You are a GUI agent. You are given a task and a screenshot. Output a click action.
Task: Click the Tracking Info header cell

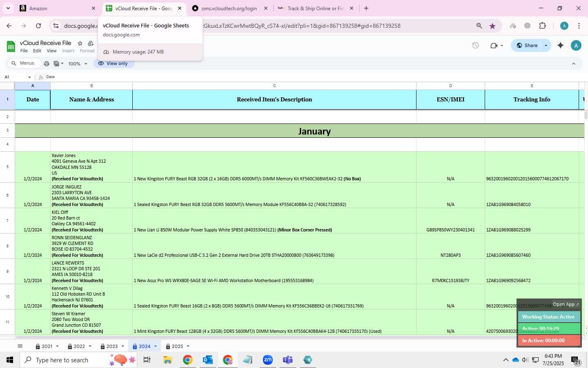532,100
